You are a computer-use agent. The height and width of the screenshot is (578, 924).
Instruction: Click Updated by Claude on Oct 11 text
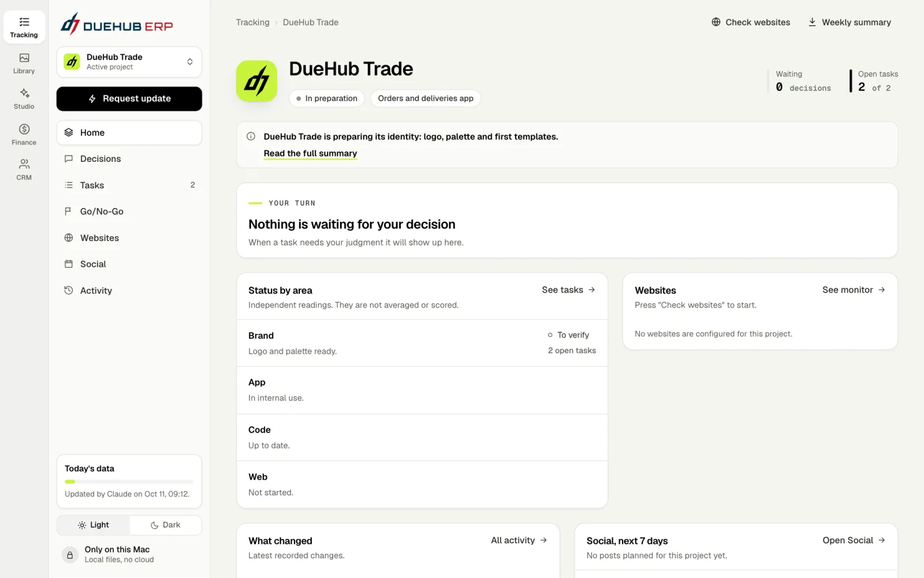(x=127, y=494)
